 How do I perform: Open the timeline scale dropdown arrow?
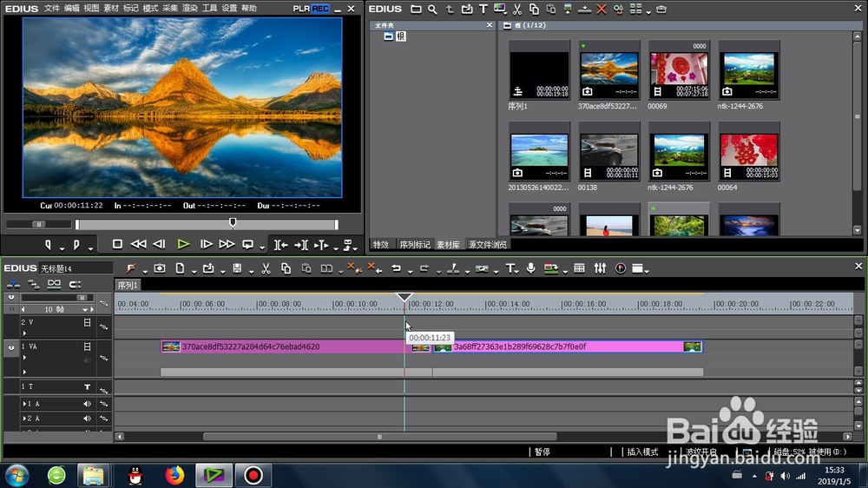(x=85, y=310)
